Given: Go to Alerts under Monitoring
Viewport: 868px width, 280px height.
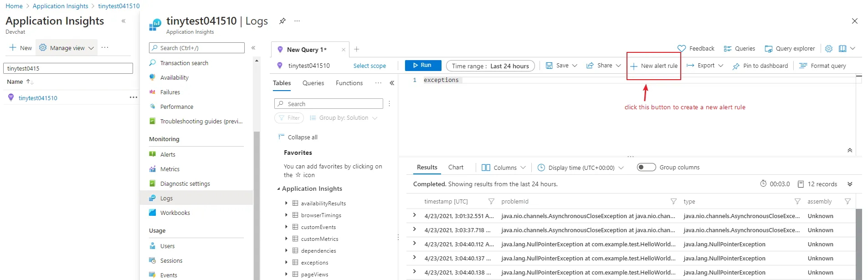Looking at the screenshot, I should (x=168, y=154).
